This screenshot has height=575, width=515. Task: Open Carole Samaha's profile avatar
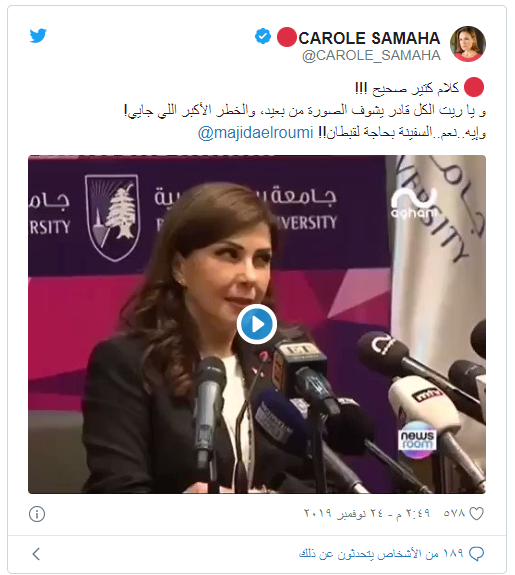point(468,44)
